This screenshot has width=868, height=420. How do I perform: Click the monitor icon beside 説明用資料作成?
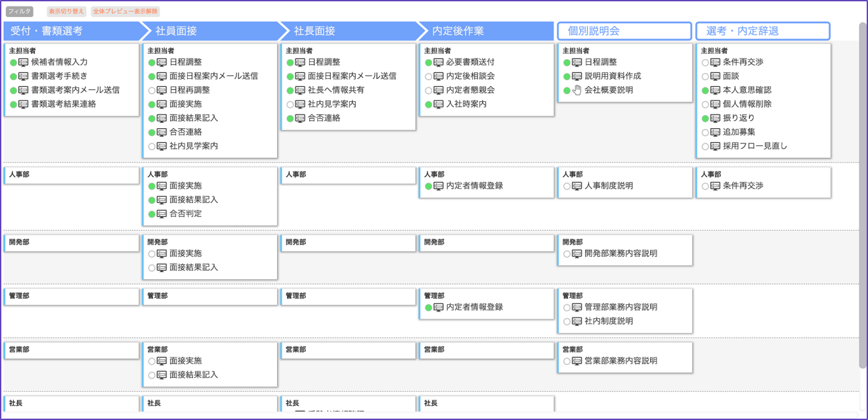click(577, 76)
